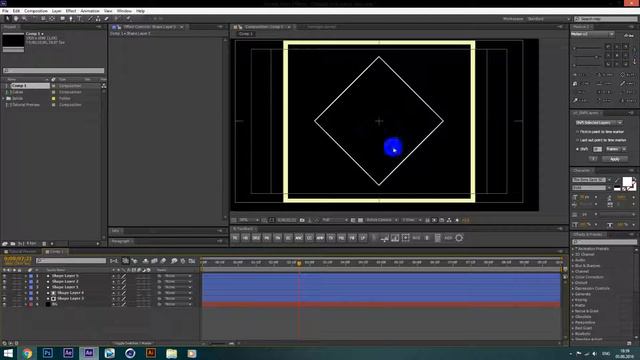This screenshot has height=360, width=640.
Task: Hide layer 2 with its eye icon
Action: (4, 282)
